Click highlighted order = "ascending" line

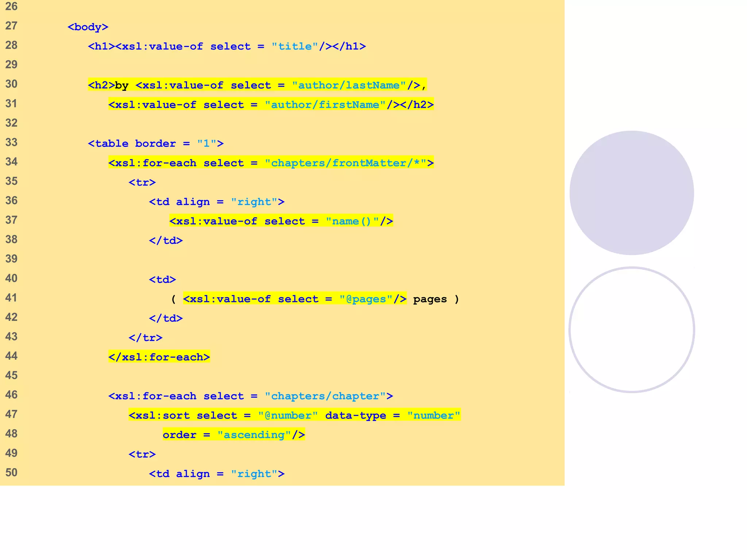coord(234,435)
